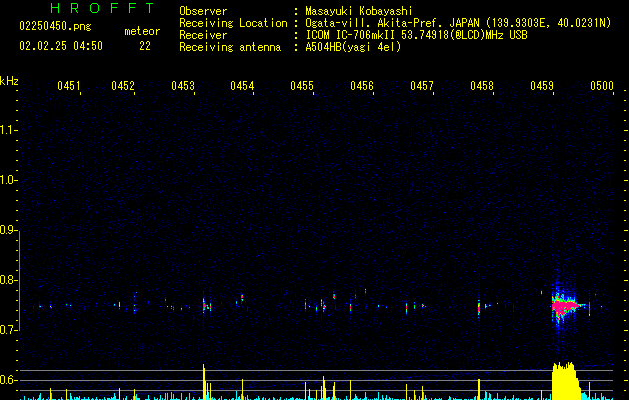Click the 0456 time marker

[362, 86]
